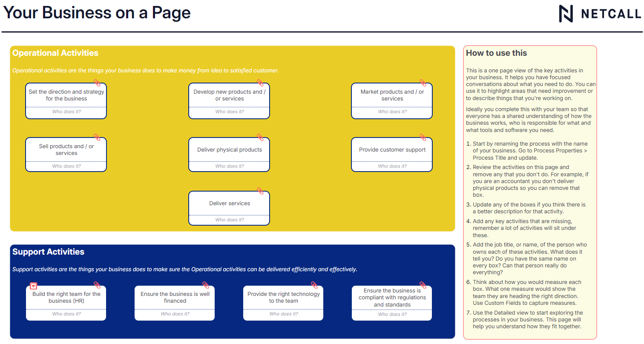Select the Support Activities heading
Screen dimensions: 644x344
49,252
